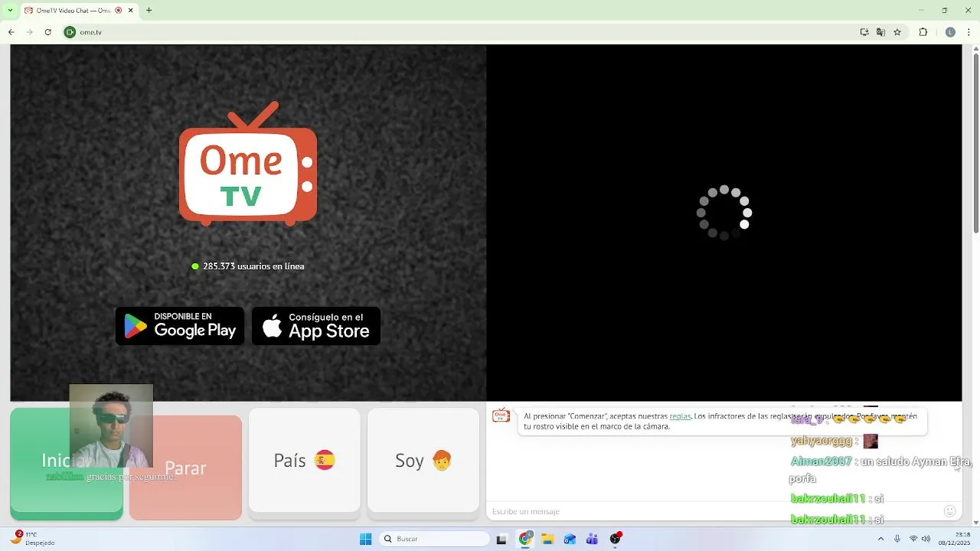Click the chat username yahyaorggg
This screenshot has height=551, width=980.
click(822, 442)
